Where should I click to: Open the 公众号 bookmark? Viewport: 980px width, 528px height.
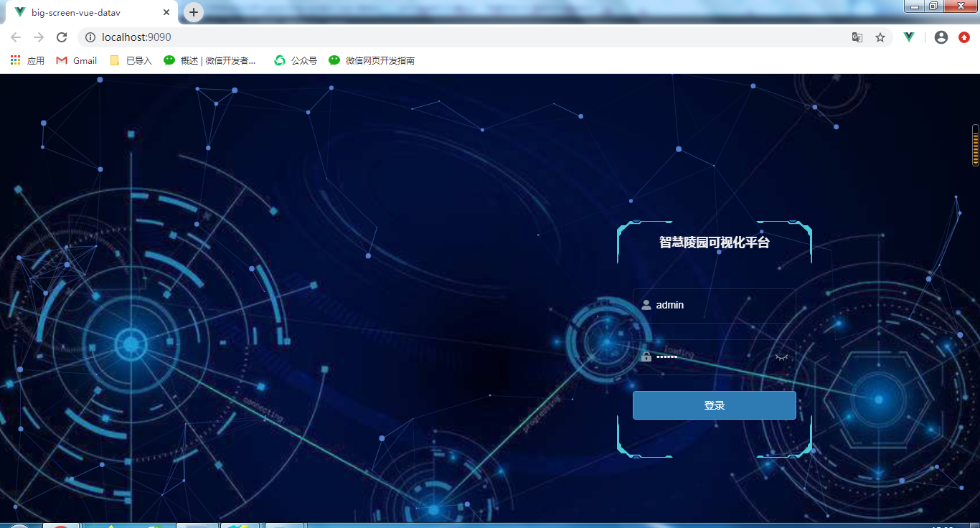(x=296, y=60)
